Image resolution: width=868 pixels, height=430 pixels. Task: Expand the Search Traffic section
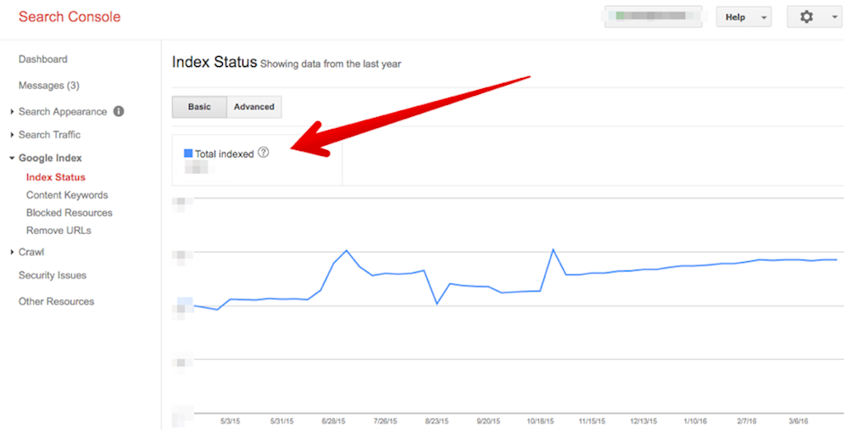49,135
